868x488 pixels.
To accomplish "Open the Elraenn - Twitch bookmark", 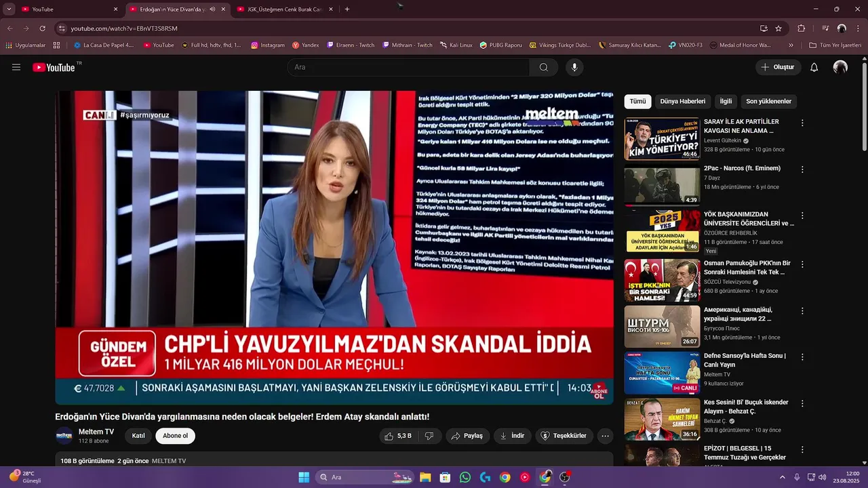I will tap(350, 45).
